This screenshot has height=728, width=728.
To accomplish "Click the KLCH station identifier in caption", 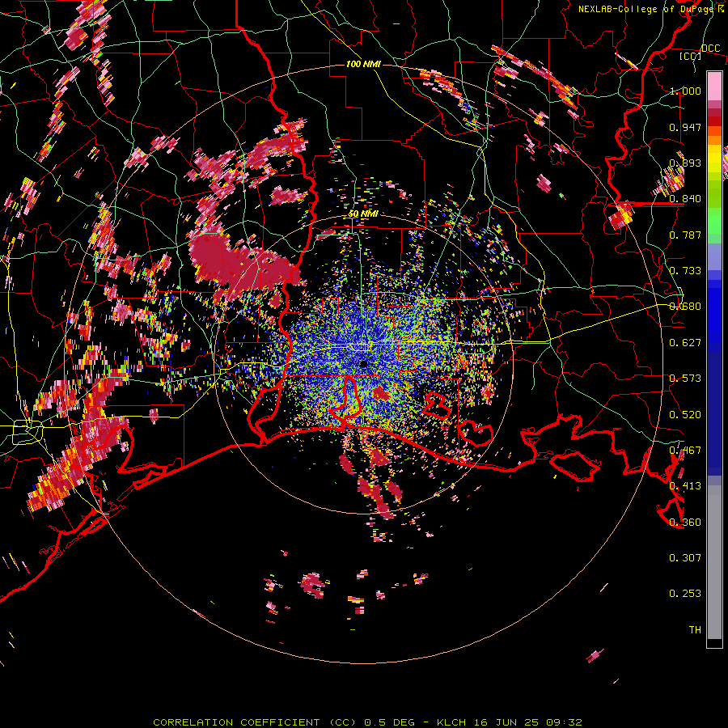I will pos(451,722).
